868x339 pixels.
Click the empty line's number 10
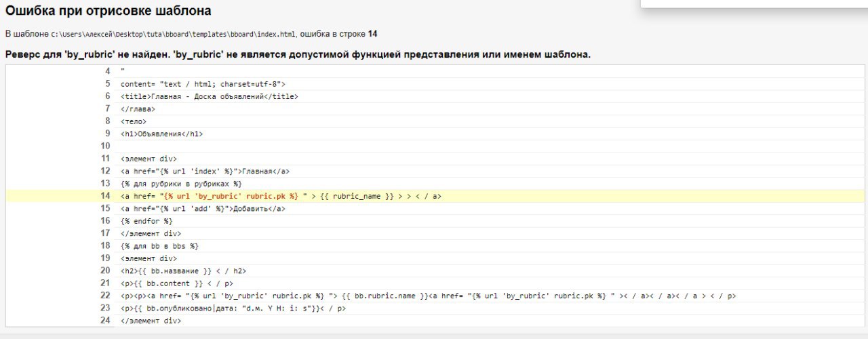(x=105, y=146)
